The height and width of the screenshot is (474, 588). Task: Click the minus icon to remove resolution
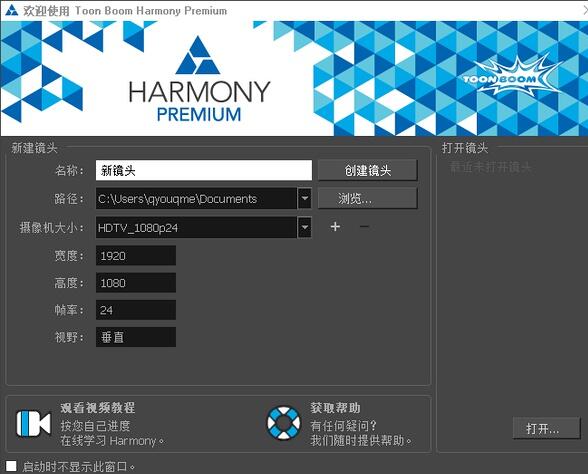pyautogui.click(x=364, y=226)
